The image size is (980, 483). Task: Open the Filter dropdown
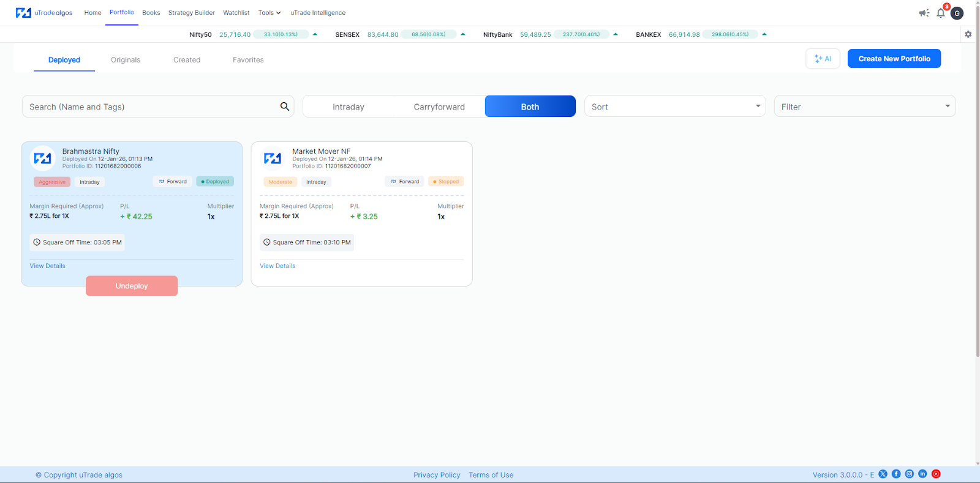(865, 107)
